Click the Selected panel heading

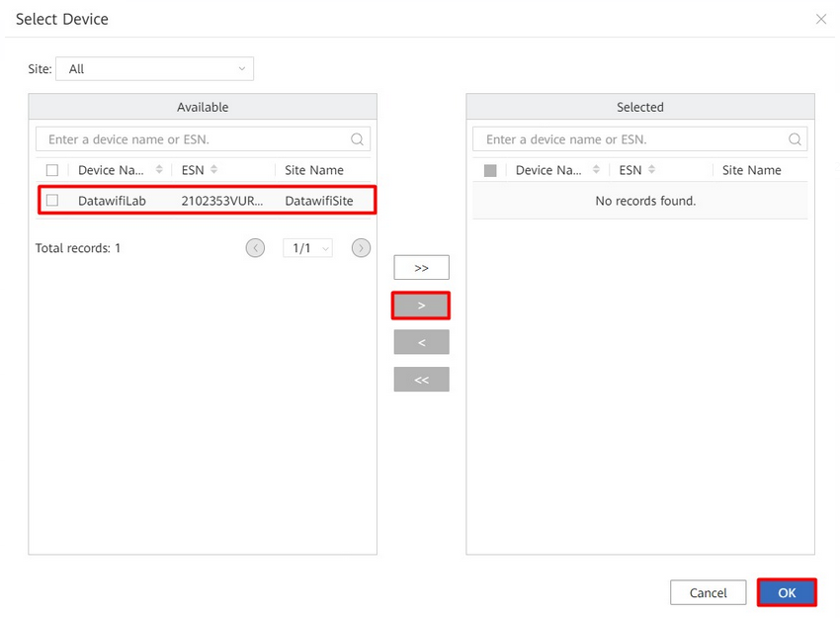click(640, 107)
